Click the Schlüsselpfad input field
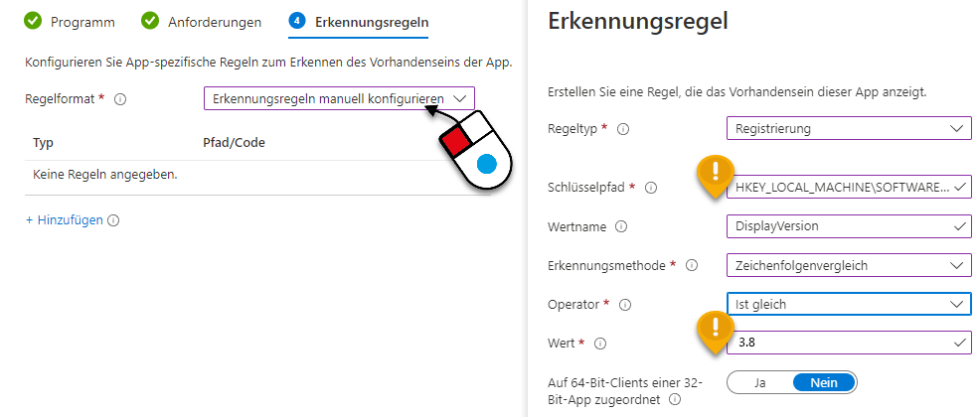980x417 pixels. tap(849, 188)
